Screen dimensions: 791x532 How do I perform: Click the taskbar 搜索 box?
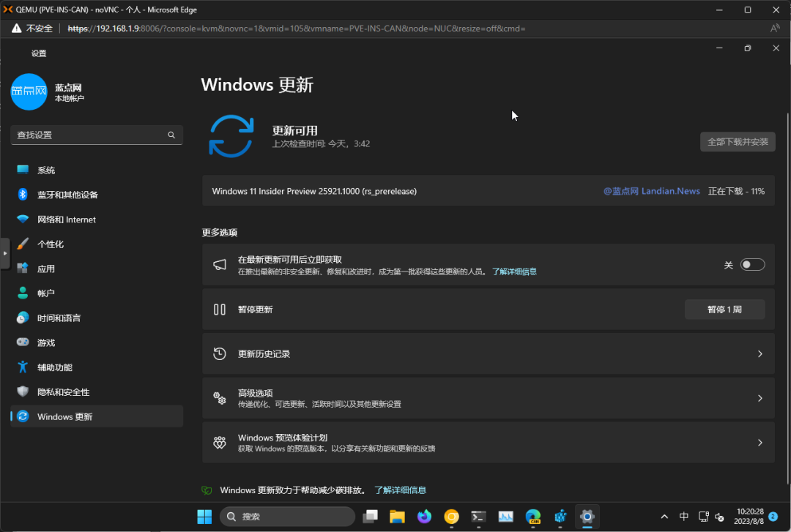pyautogui.click(x=288, y=517)
